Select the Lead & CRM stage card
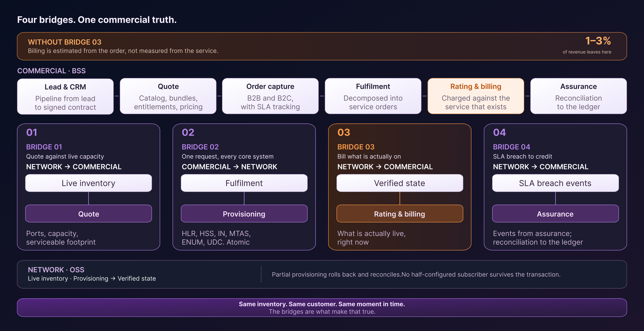This screenshot has width=644, height=331. click(x=65, y=97)
